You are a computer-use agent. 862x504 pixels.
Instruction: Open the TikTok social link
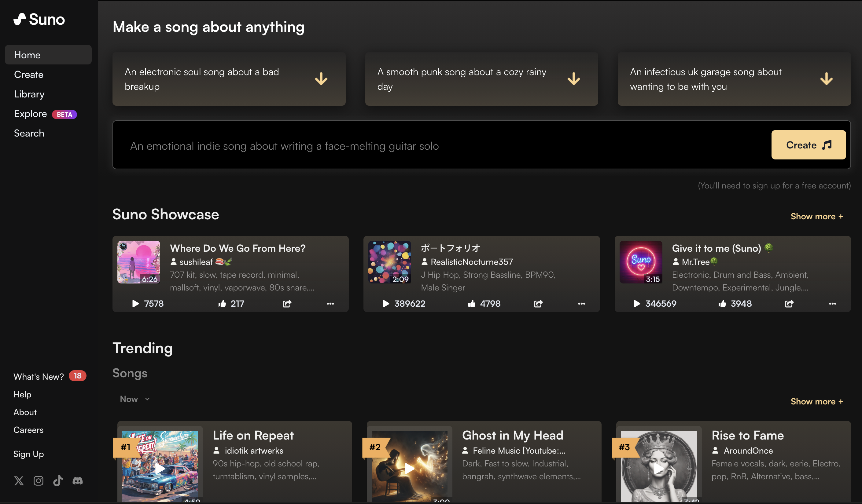tap(58, 481)
